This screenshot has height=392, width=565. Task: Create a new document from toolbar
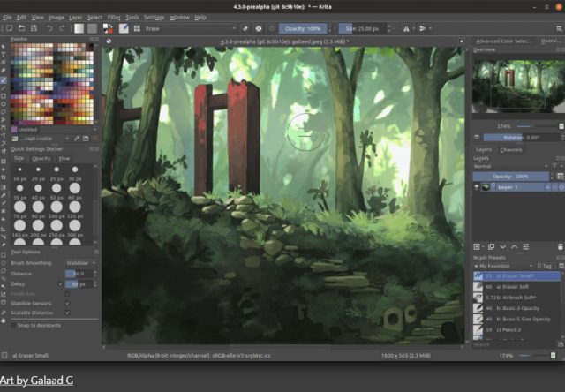pyautogui.click(x=10, y=28)
